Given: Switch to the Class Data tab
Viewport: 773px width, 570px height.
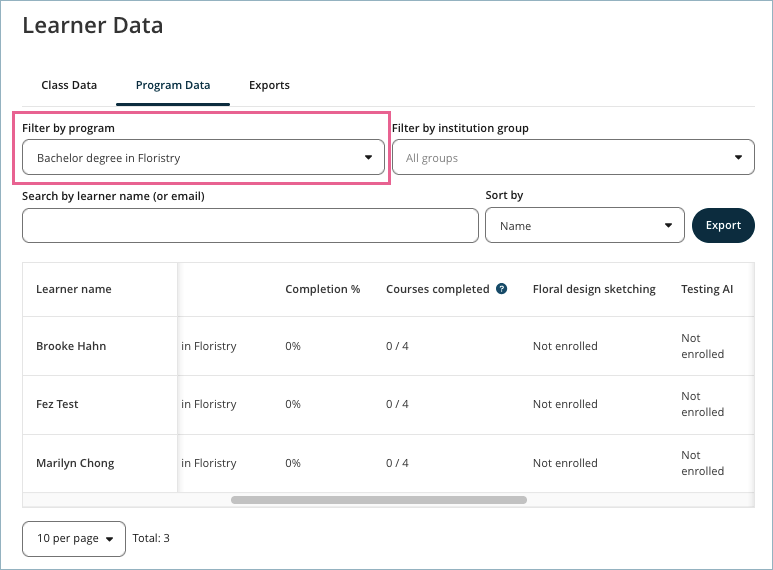Looking at the screenshot, I should coord(69,85).
